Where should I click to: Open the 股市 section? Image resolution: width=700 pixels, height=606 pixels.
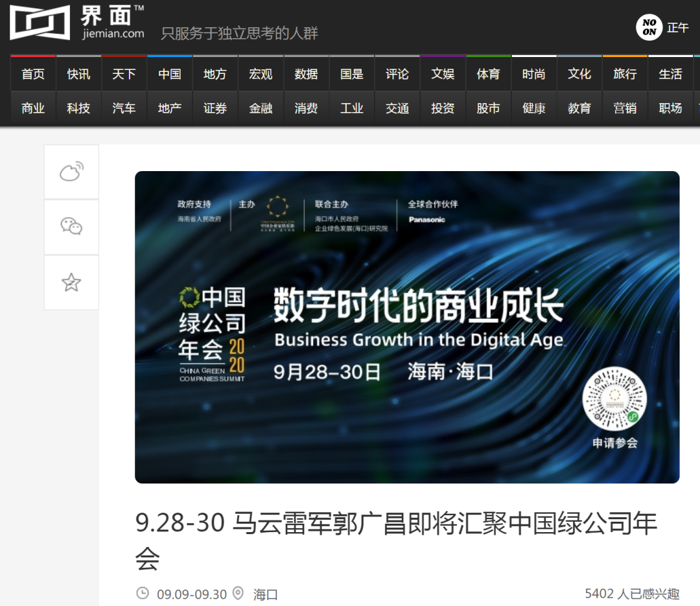tap(489, 108)
